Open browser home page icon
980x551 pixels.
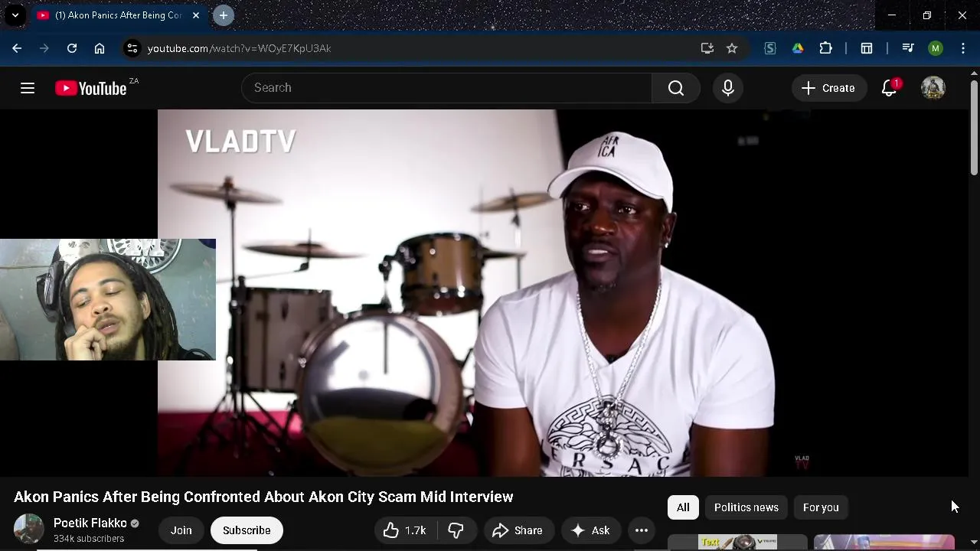100,48
